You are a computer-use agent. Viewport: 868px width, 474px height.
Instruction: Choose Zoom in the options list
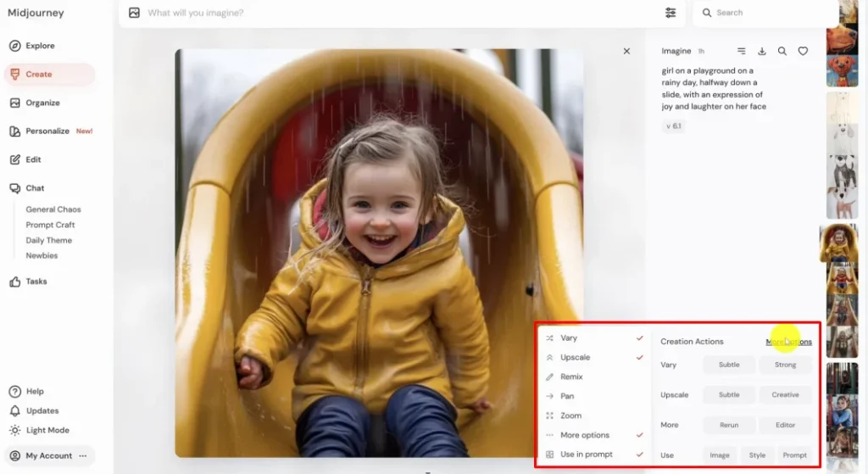pos(570,415)
